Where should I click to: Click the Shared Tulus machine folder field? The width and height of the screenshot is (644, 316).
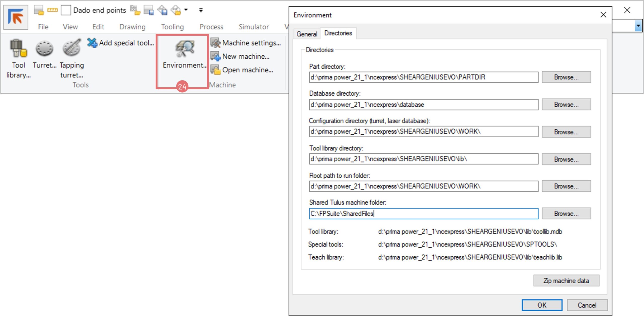click(423, 214)
